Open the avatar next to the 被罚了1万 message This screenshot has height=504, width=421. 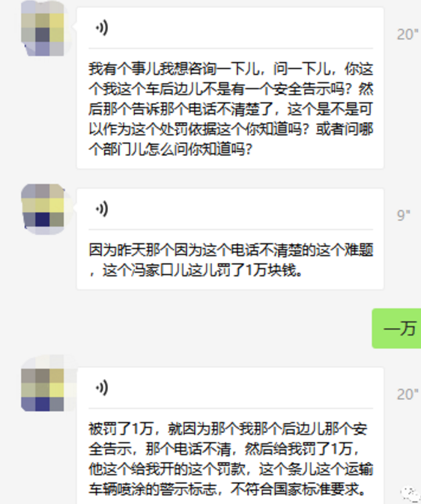coord(43,388)
